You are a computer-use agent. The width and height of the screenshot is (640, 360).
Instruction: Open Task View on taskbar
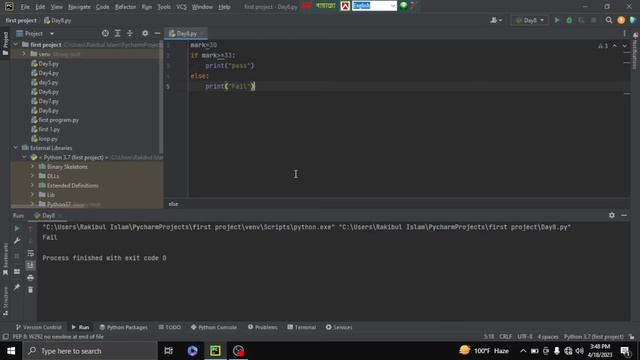[168, 351]
